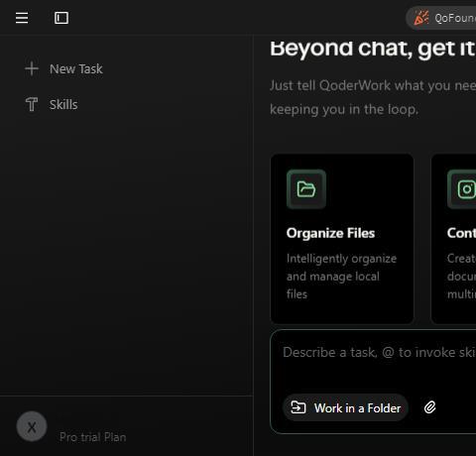Open the Skills section

click(63, 104)
